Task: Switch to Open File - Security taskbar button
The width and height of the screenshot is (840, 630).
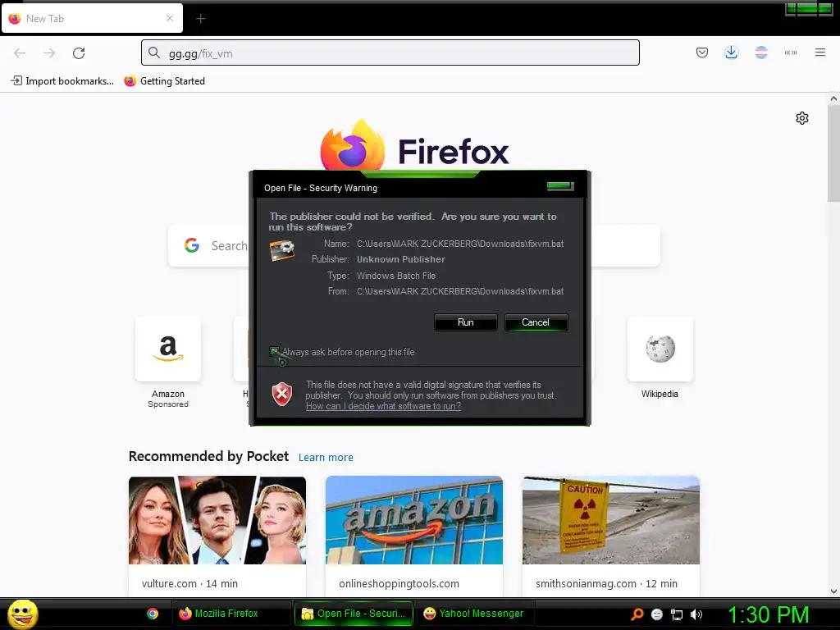Action: 354,614
